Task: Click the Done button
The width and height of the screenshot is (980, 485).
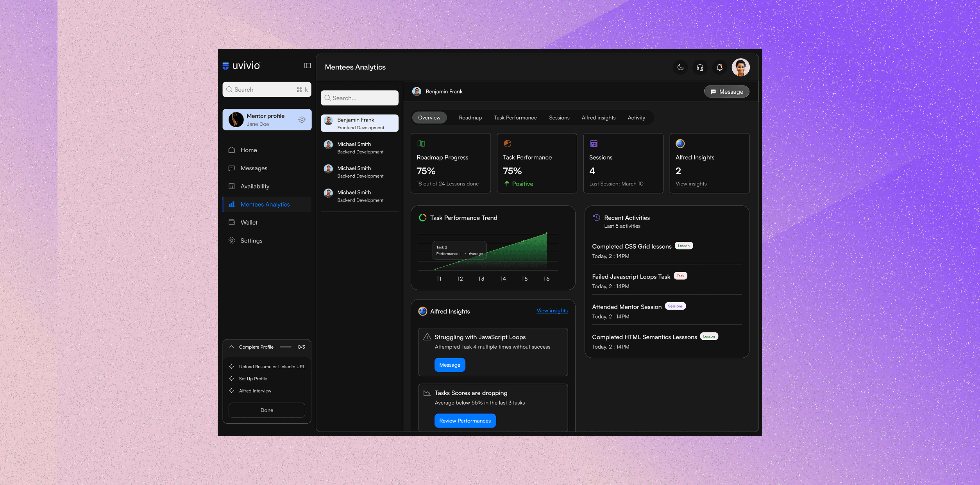Action: [x=267, y=410]
